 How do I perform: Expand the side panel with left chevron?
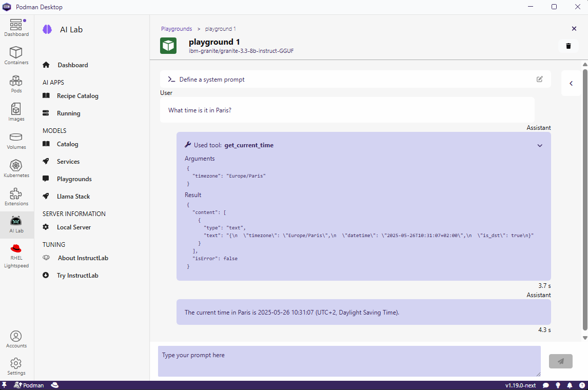click(x=571, y=84)
